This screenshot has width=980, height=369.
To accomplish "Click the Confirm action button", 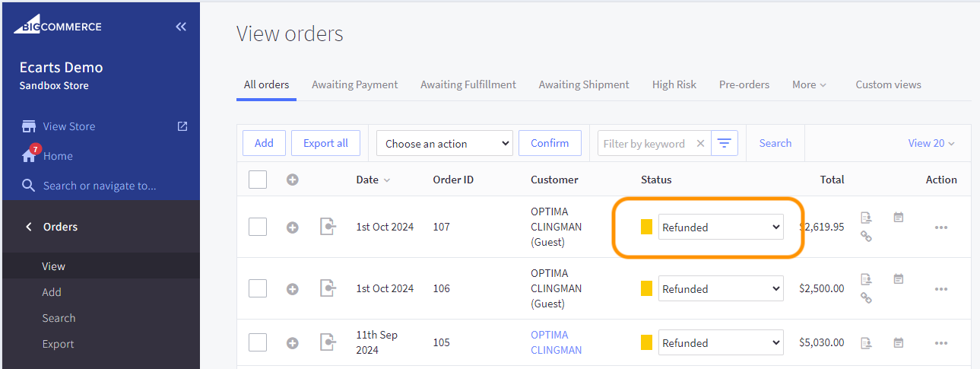I will [550, 143].
